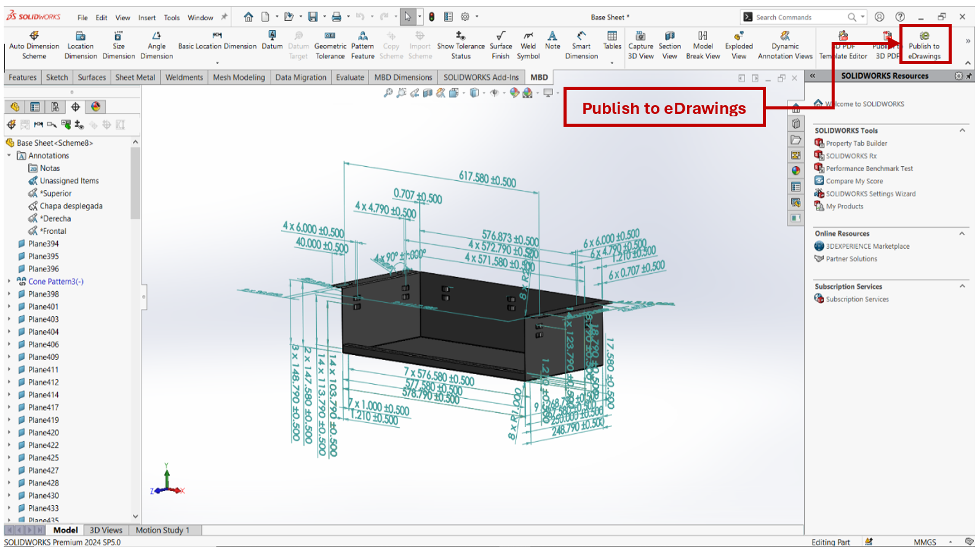980x552 pixels.
Task: Collapse the SOLIDWORKS Tools section
Action: [962, 130]
